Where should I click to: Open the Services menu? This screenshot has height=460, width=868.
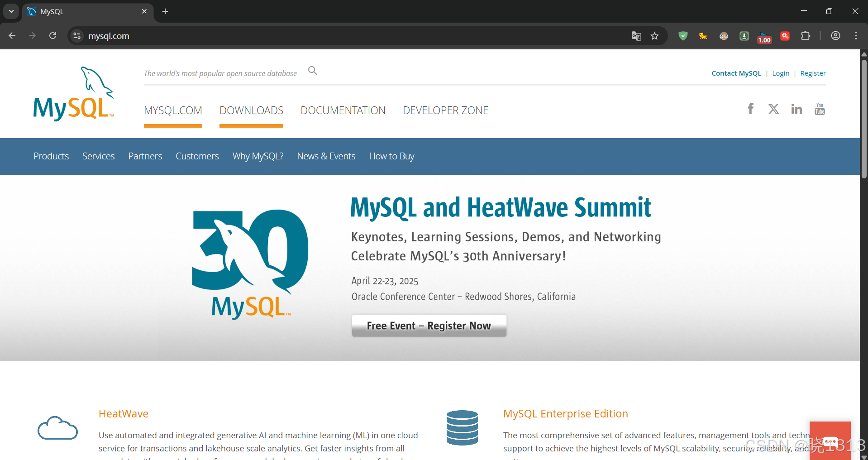[x=98, y=156]
